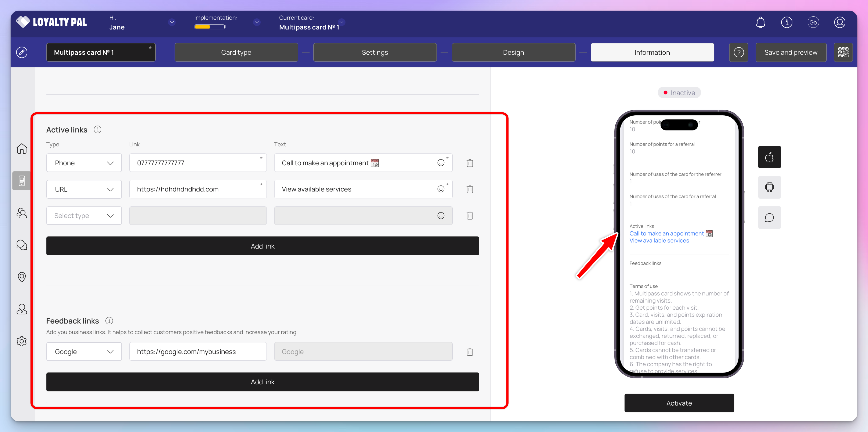Screen dimensions: 868x432
Task: Open emoji picker for View available services
Action: tap(441, 189)
